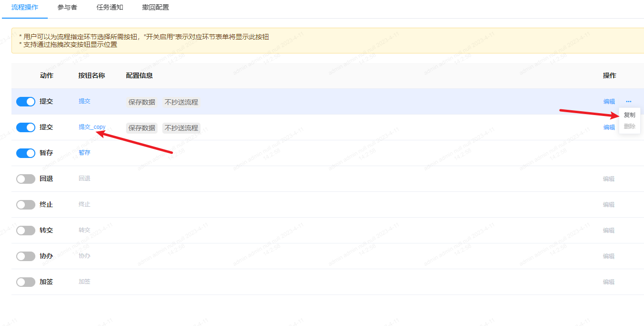Disable the 暂存 action toggle

coord(26,153)
